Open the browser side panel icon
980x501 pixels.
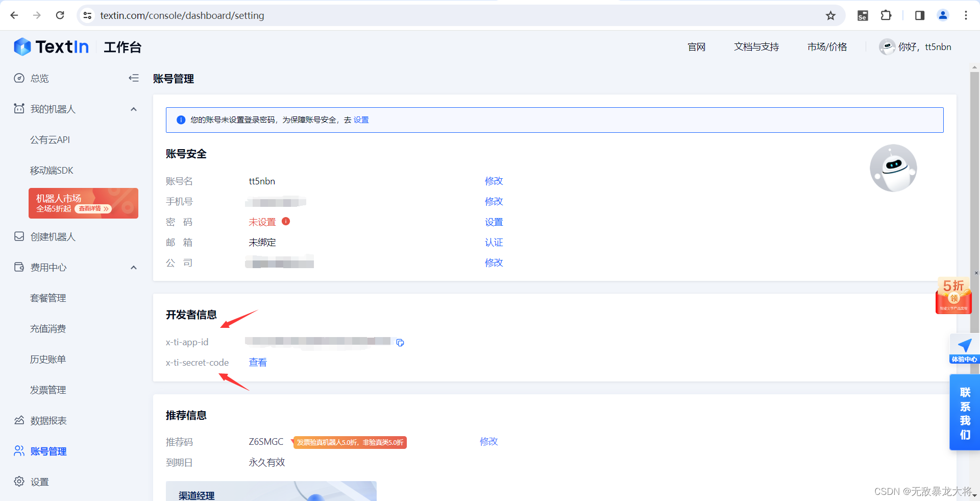920,15
